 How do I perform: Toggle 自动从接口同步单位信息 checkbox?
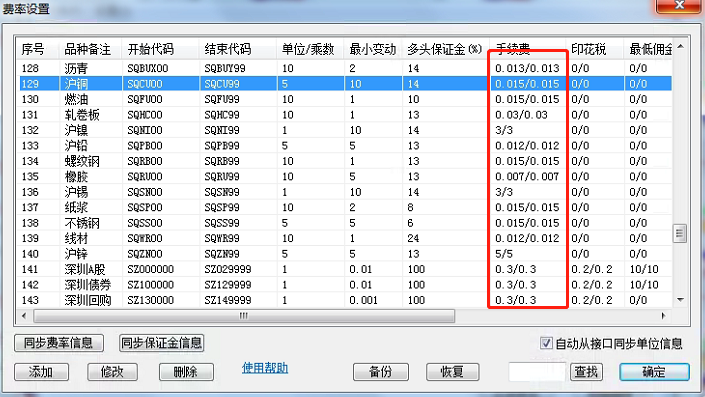pyautogui.click(x=546, y=343)
